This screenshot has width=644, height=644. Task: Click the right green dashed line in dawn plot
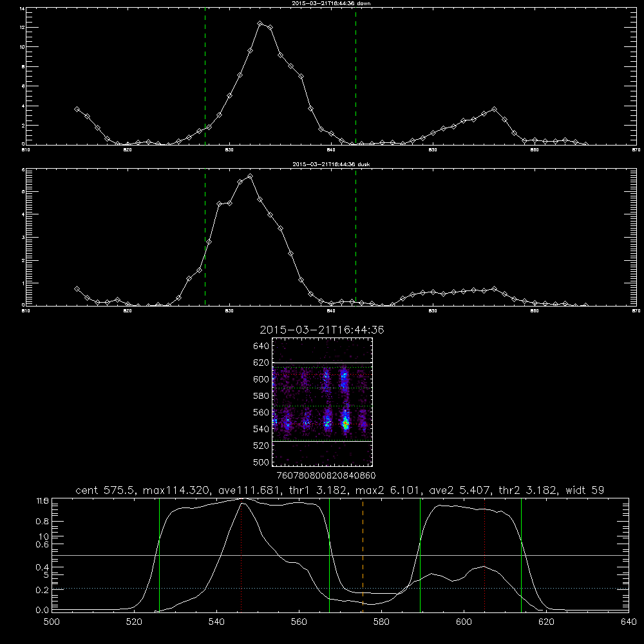pyautogui.click(x=355, y=78)
